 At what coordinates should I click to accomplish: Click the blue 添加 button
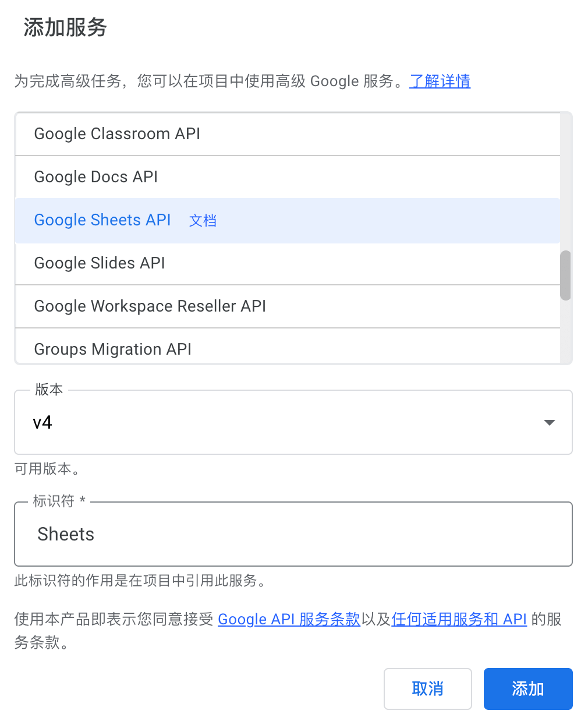528,689
